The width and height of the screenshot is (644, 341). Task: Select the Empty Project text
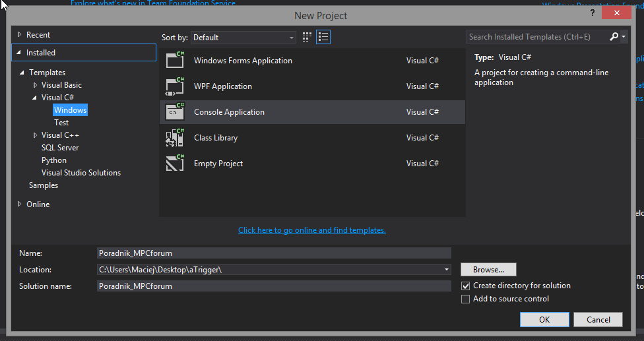point(218,164)
